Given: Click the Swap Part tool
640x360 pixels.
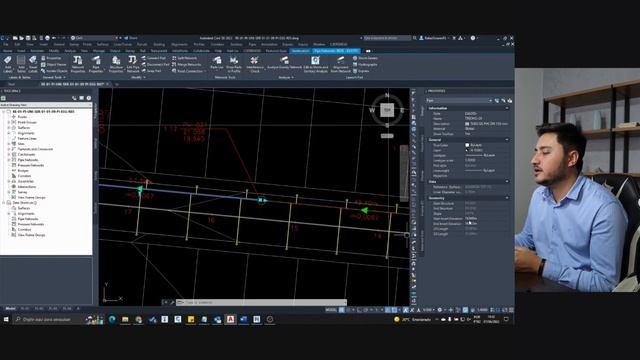Looking at the screenshot, I should (x=151, y=71).
